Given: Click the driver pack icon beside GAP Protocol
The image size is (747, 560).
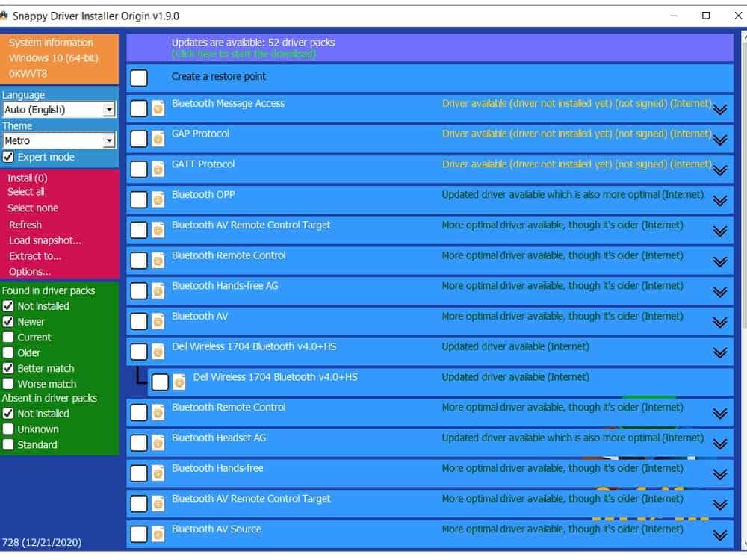Looking at the screenshot, I should (158, 139).
